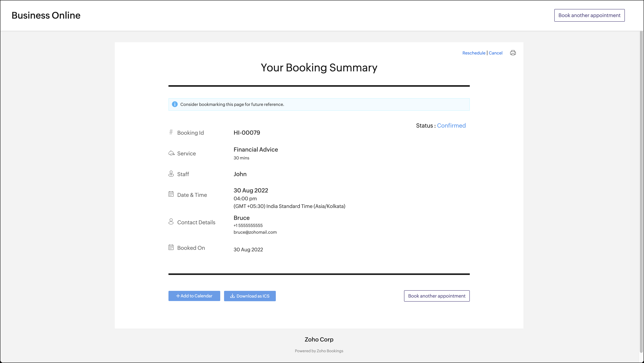Viewport: 644px width, 363px height.
Task: Click the print icon at the top
Action: (513, 53)
